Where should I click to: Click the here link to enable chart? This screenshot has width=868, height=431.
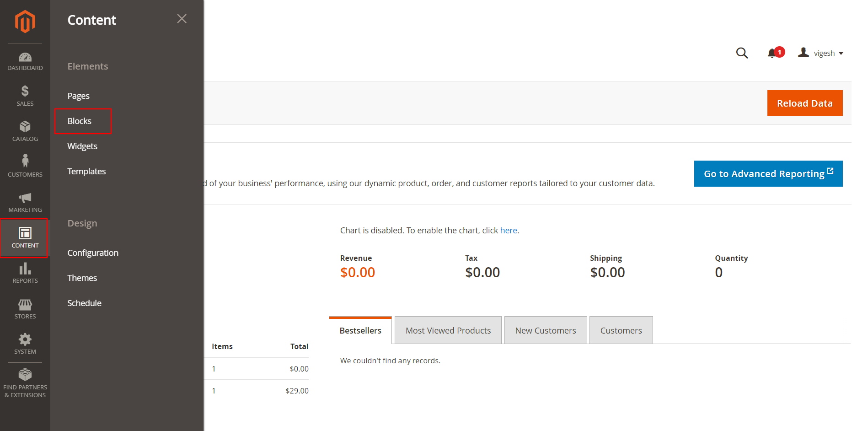coord(508,230)
